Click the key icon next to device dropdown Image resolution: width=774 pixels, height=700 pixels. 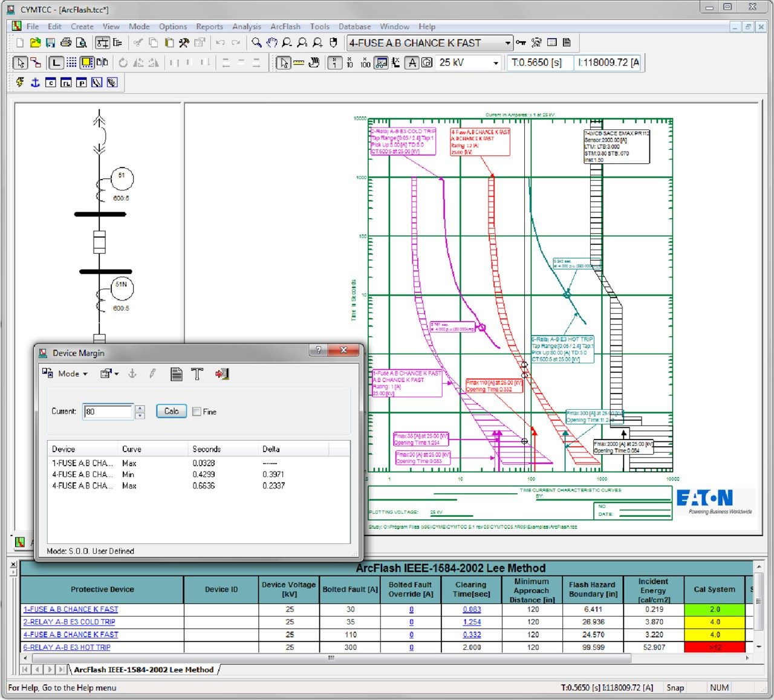click(521, 42)
